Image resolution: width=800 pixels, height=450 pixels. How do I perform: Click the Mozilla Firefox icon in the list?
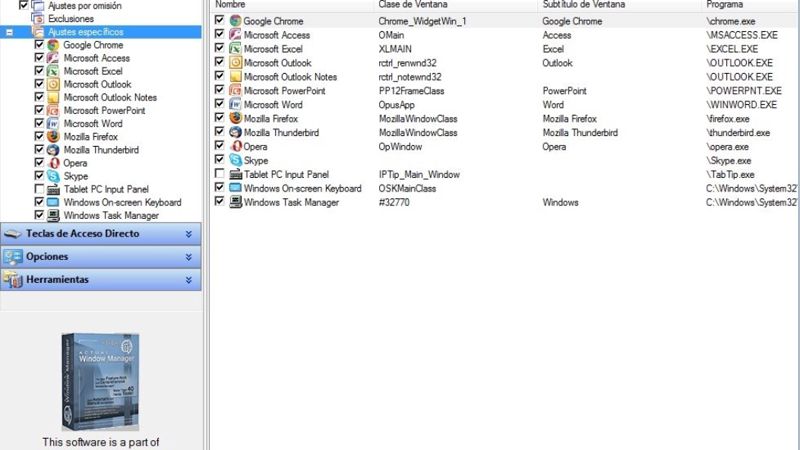(235, 118)
